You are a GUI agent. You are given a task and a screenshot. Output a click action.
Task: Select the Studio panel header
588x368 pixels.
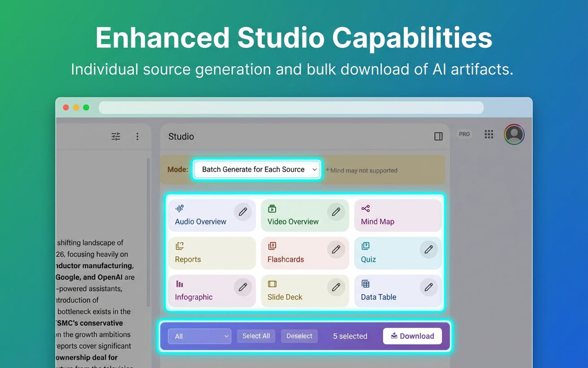pyautogui.click(x=181, y=136)
